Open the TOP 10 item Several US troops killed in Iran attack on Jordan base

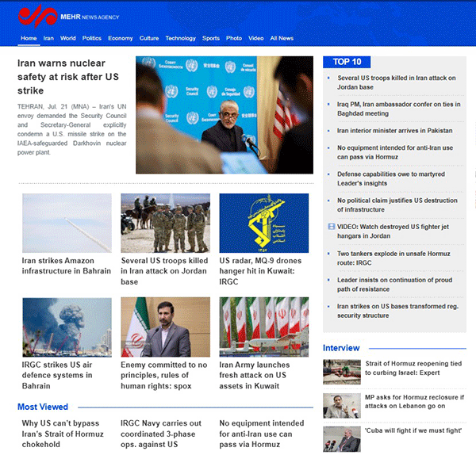397,82
